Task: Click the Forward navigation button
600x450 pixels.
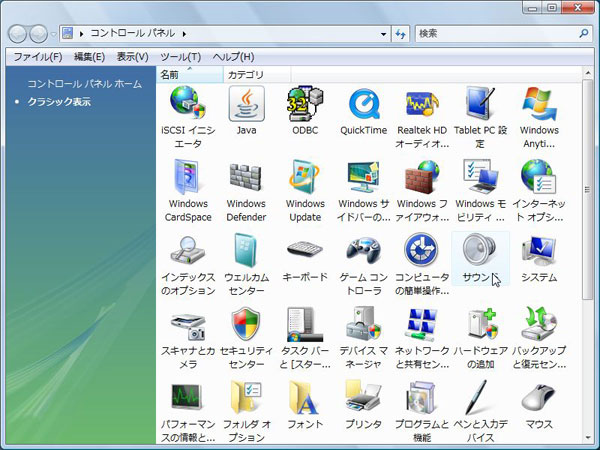Action: coord(38,34)
